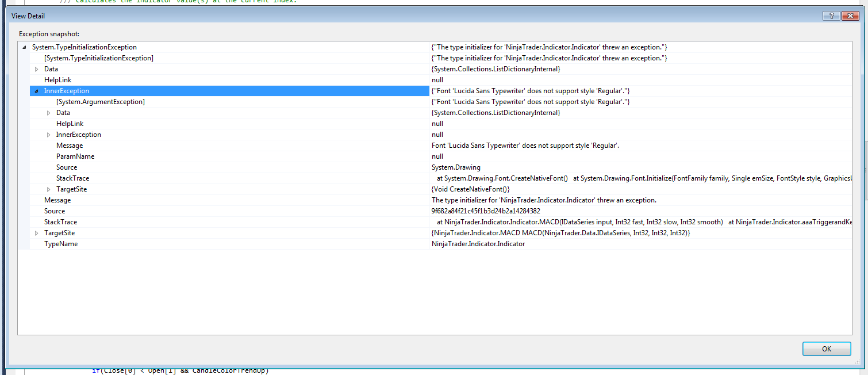Click the value 'System.Drawing'
This screenshot has width=868, height=375.
455,167
